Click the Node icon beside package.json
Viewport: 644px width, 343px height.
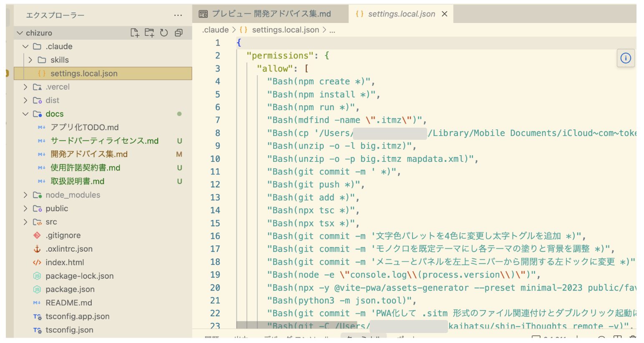(x=37, y=289)
